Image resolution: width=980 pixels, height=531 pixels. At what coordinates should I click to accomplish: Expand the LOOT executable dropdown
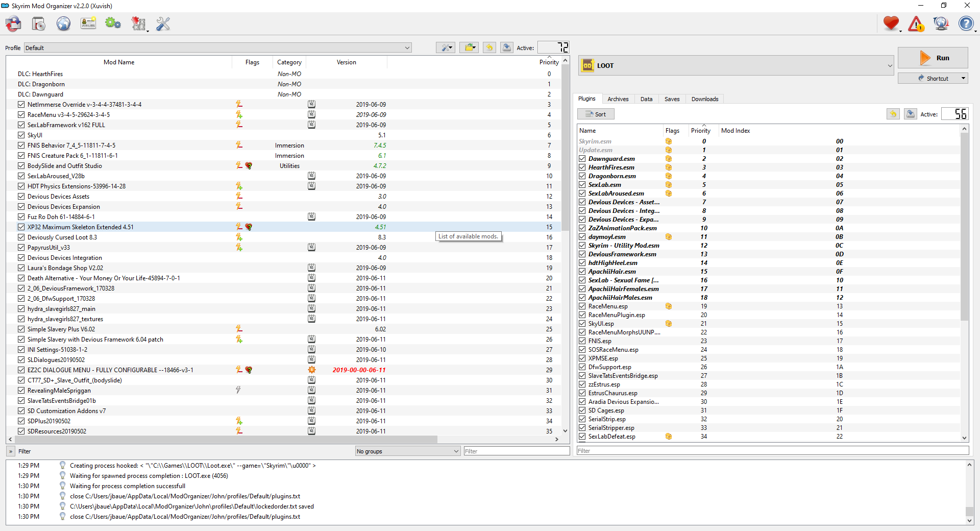pos(736,65)
